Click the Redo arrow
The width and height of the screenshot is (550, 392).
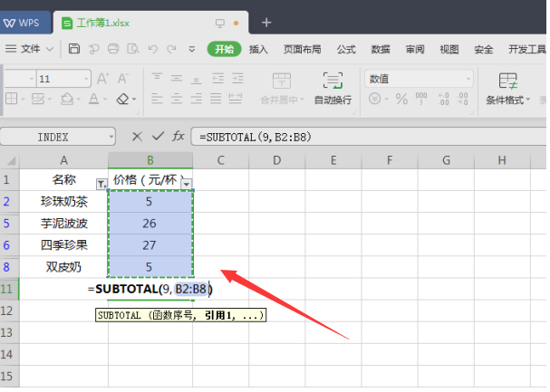click(x=171, y=49)
